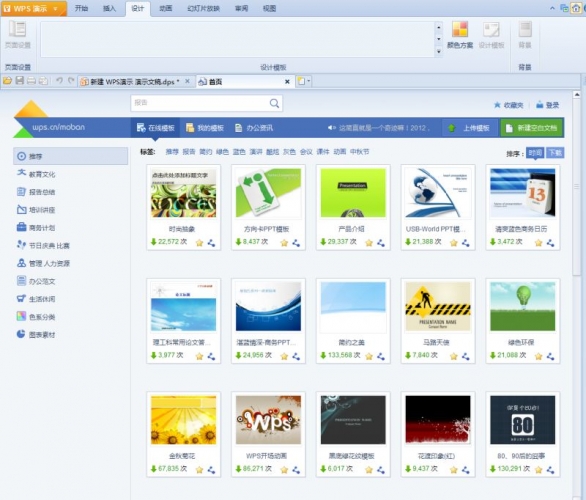Click the 设计模板 design template icon
Screen dimensions: 586x500
[491, 35]
